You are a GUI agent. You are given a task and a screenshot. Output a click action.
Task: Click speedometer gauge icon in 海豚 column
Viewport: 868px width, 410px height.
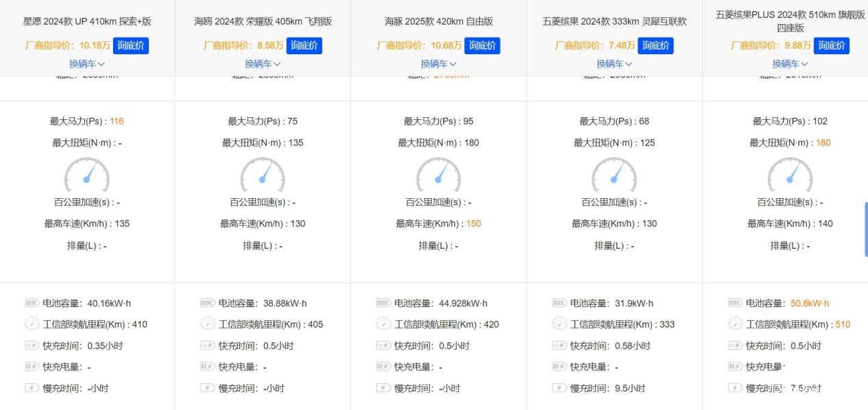pyautogui.click(x=439, y=175)
